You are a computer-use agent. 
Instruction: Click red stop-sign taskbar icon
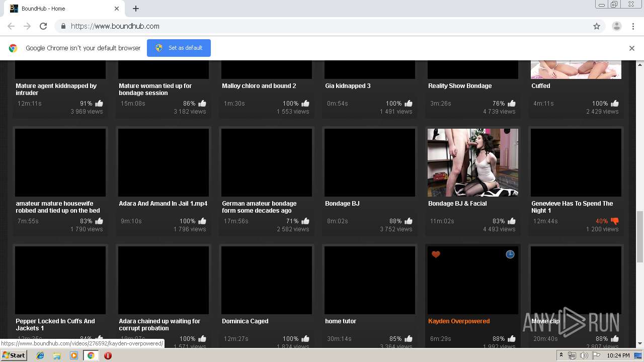(108, 355)
